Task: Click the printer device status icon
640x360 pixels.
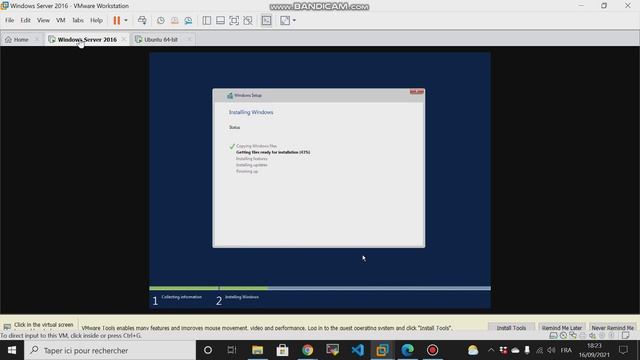Action: (x=583, y=336)
